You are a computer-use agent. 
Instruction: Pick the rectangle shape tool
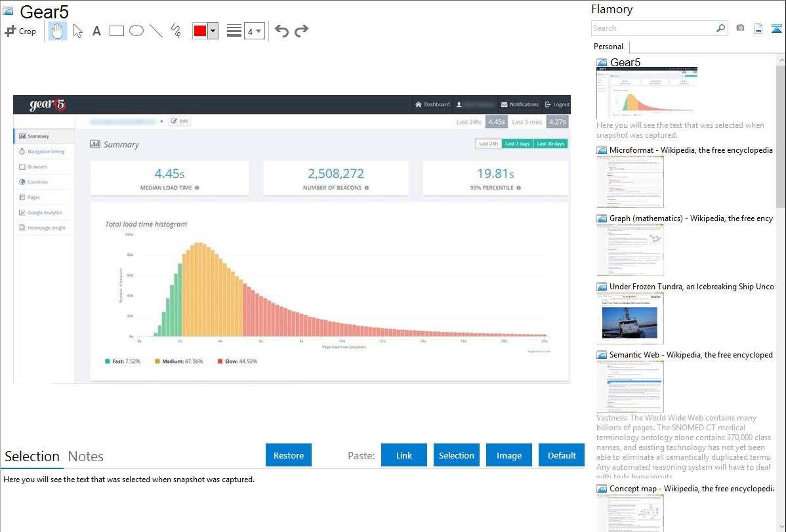pos(116,31)
